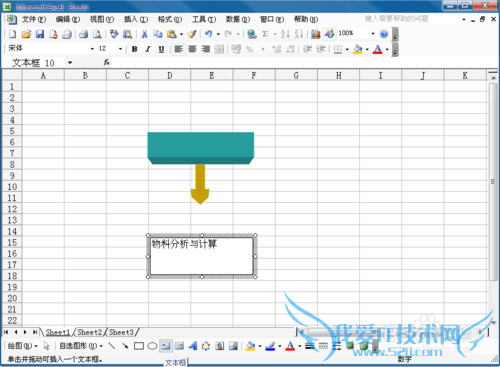This screenshot has width=500, height=367.
Task: Click the teal beveled rectangle shape
Action: [201, 148]
